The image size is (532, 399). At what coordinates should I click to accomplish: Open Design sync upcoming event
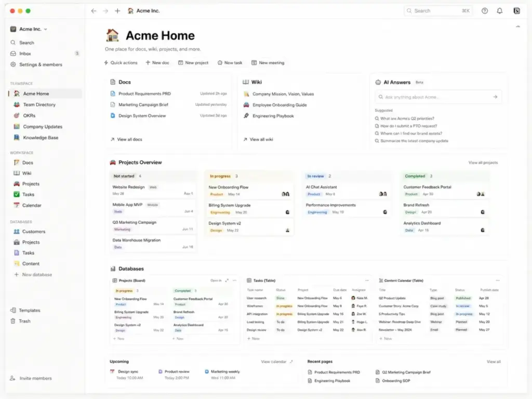[x=127, y=375]
